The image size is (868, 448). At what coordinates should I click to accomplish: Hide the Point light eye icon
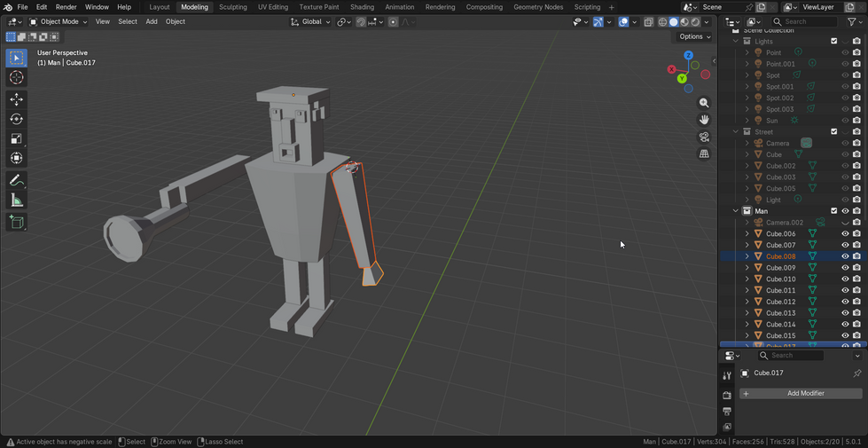click(x=845, y=52)
